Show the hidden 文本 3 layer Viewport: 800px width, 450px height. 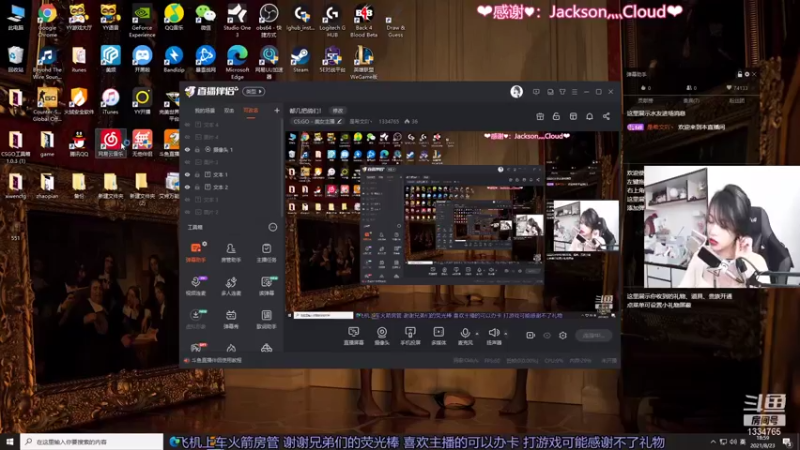[187, 199]
